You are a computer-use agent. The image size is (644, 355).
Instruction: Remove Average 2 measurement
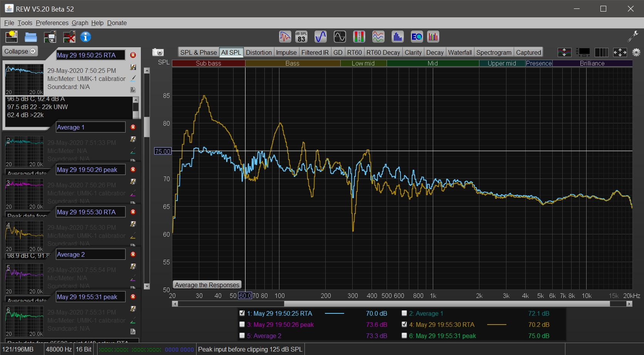(133, 254)
